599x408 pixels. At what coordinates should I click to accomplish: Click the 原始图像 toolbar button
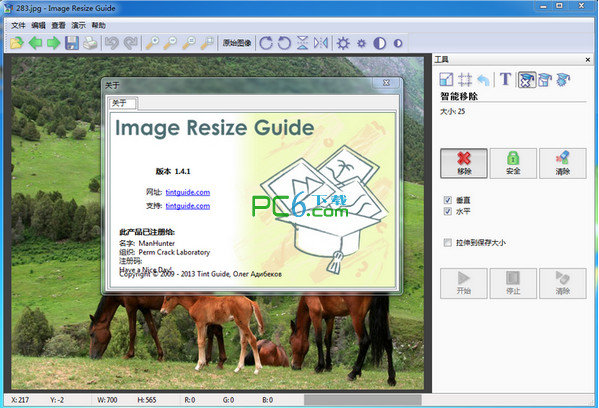coord(237,43)
